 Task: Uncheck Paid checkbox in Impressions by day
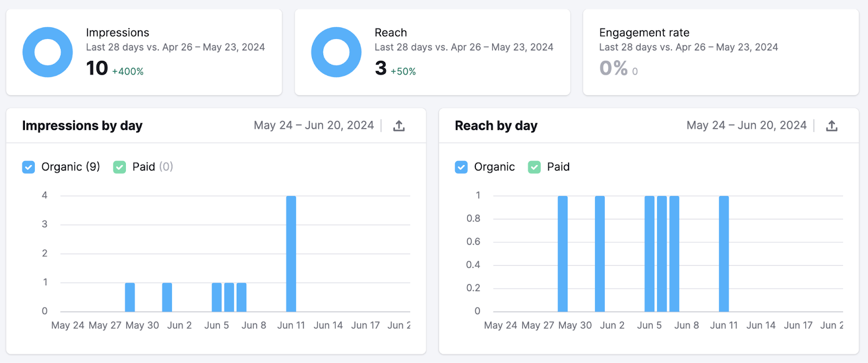(x=119, y=167)
